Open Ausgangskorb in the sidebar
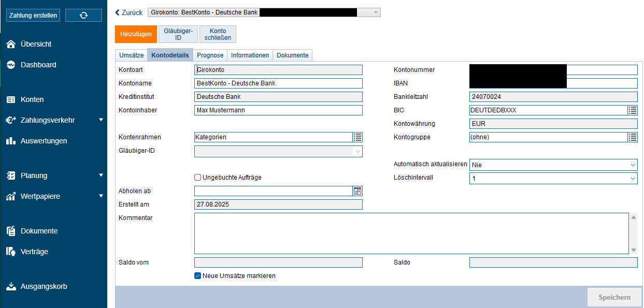 pyautogui.click(x=44, y=287)
